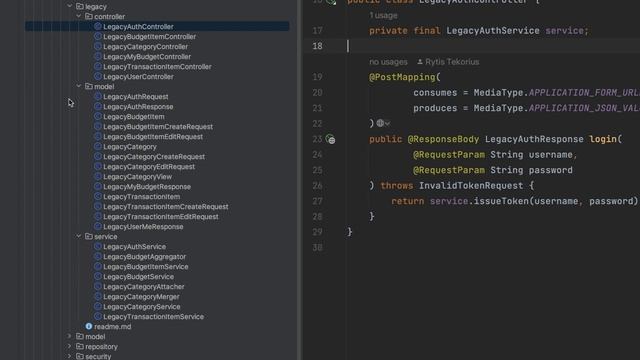Click the class icon beside LegacyAuthController
The width and height of the screenshot is (640, 360).
pos(98,26)
